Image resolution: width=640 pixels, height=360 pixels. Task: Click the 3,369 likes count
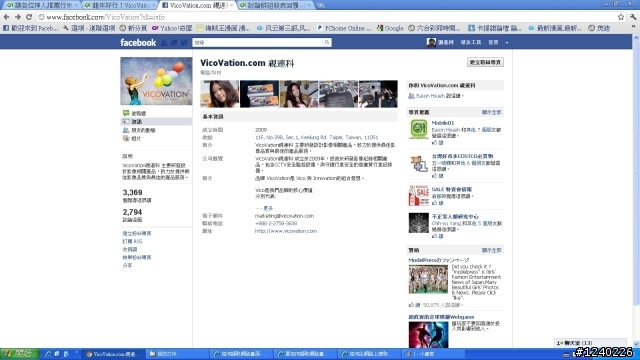[x=133, y=193]
